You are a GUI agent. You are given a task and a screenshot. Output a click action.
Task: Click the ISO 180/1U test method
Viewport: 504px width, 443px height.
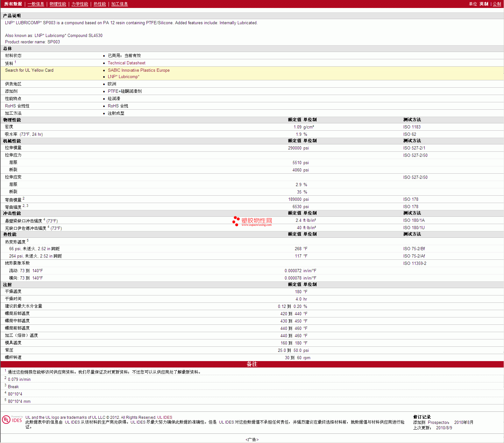[x=414, y=228]
